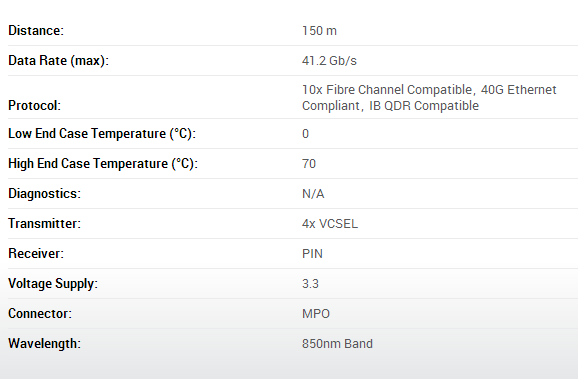Select the 3.3 voltage value
This screenshot has width=578, height=379.
click(310, 284)
